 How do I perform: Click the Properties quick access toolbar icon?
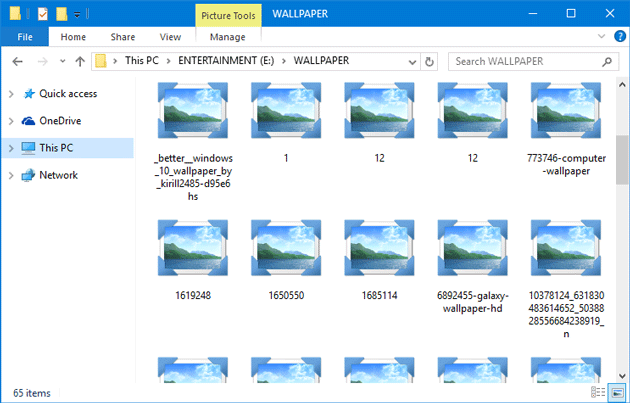click(43, 14)
